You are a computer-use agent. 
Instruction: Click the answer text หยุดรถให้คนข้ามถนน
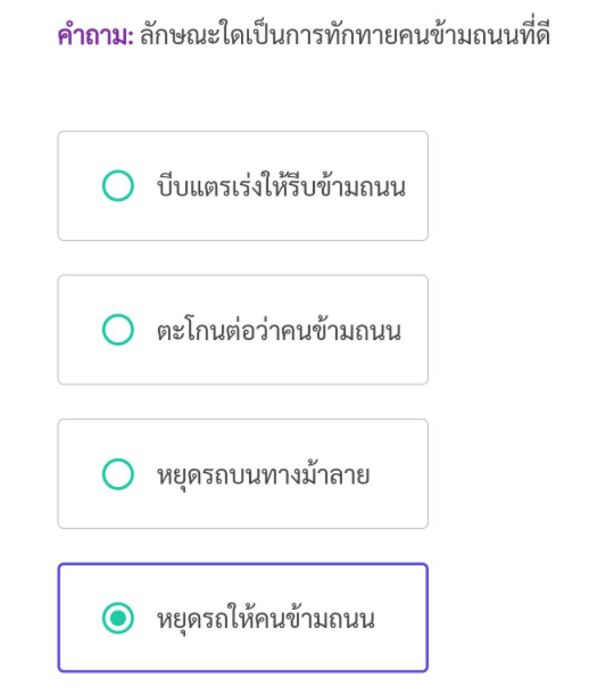[265, 619]
